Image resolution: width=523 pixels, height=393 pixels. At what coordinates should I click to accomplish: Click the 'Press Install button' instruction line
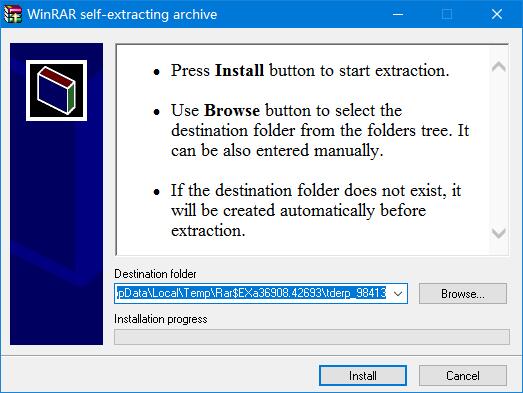pyautogui.click(x=310, y=70)
